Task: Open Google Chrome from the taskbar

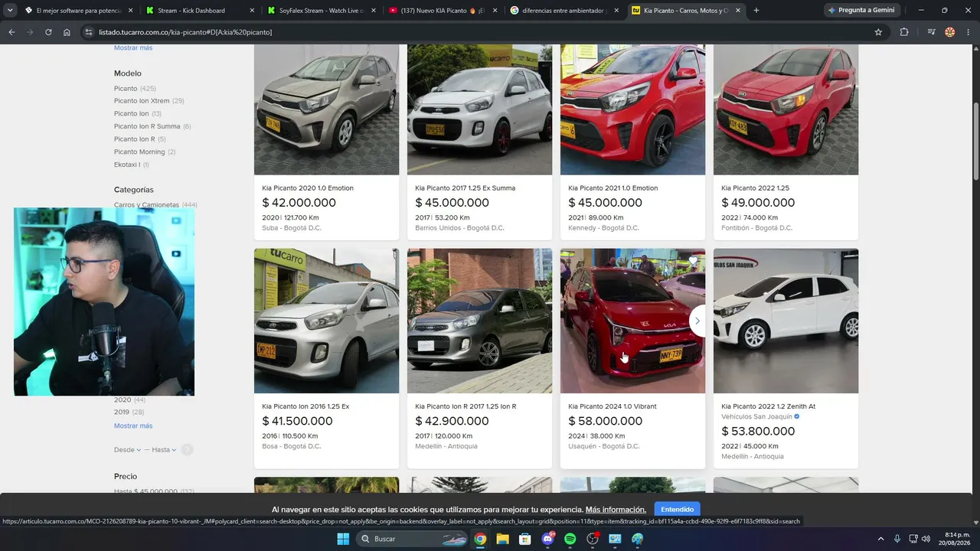Action: (480, 539)
